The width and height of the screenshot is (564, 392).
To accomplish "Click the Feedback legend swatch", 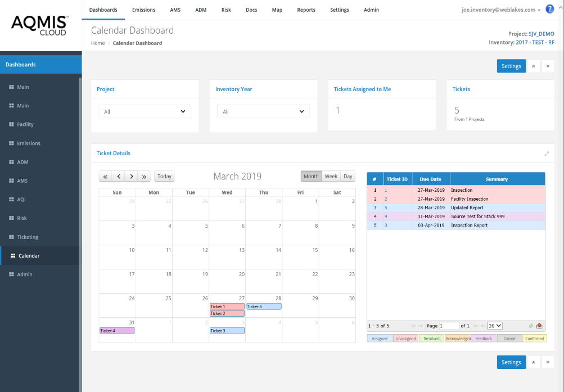I will tap(484, 339).
